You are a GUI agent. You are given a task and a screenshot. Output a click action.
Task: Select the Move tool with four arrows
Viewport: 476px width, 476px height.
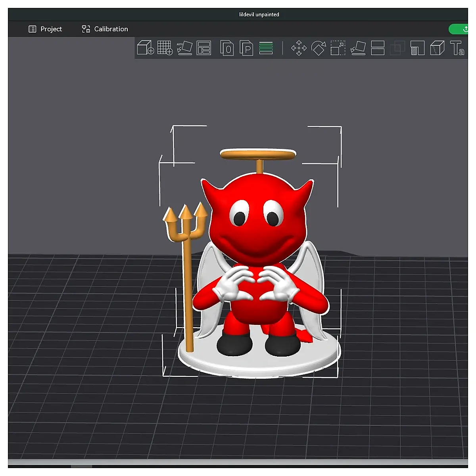coord(299,48)
